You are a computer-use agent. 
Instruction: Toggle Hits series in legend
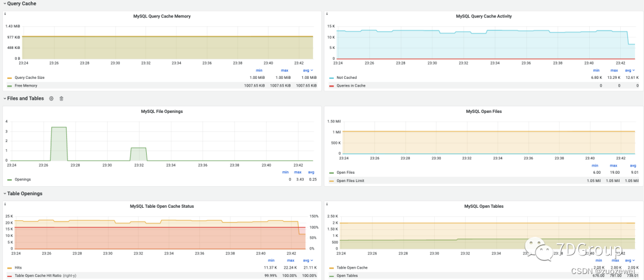coord(18,267)
